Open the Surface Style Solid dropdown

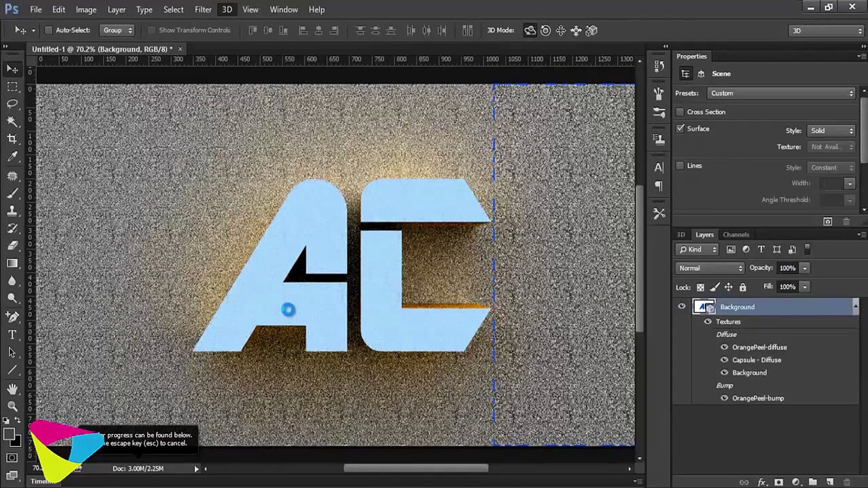click(x=831, y=131)
